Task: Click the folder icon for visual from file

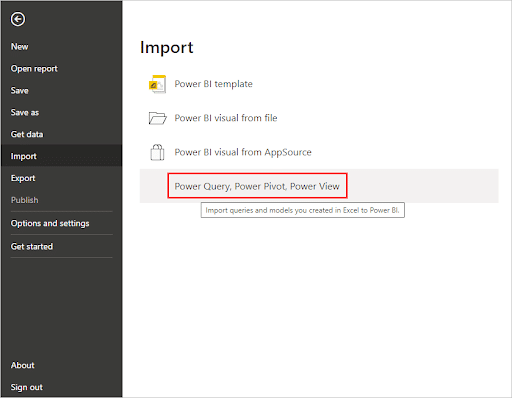Action: click(x=157, y=118)
